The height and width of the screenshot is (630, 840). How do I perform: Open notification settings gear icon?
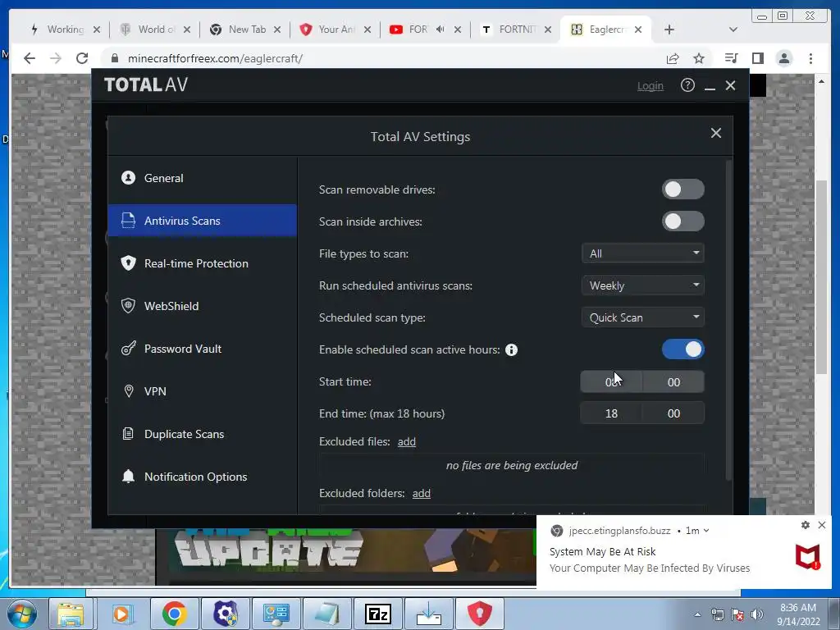[806, 525]
